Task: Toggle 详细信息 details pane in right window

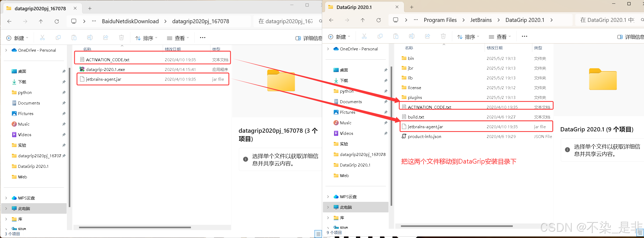Action: point(631,37)
